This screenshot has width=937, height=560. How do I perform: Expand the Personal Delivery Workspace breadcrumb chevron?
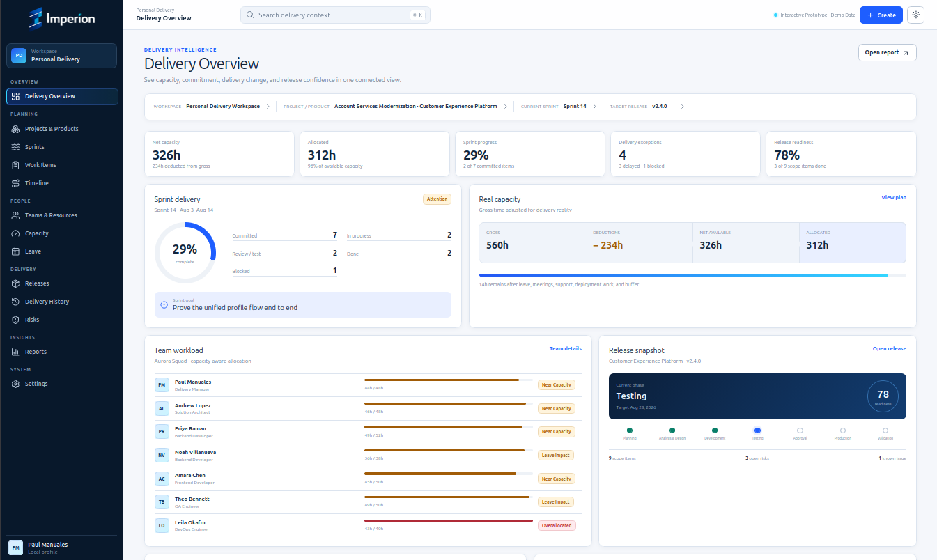point(268,107)
